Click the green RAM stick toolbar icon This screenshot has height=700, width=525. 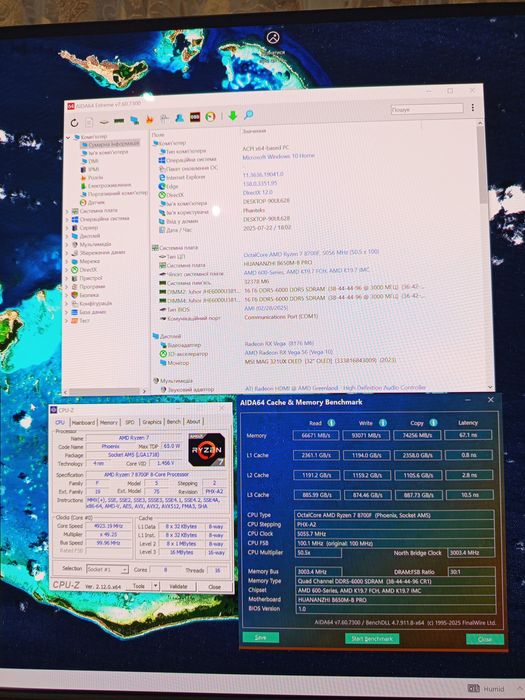pyautogui.click(x=119, y=121)
